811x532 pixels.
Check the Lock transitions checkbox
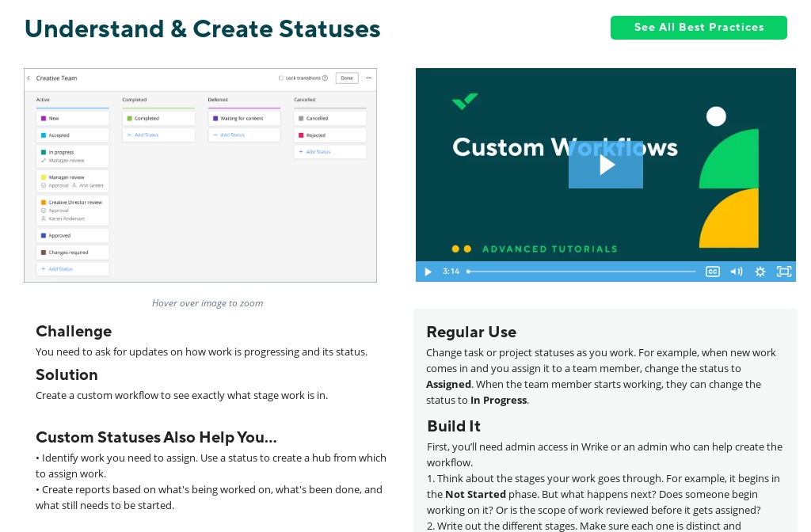click(x=281, y=78)
